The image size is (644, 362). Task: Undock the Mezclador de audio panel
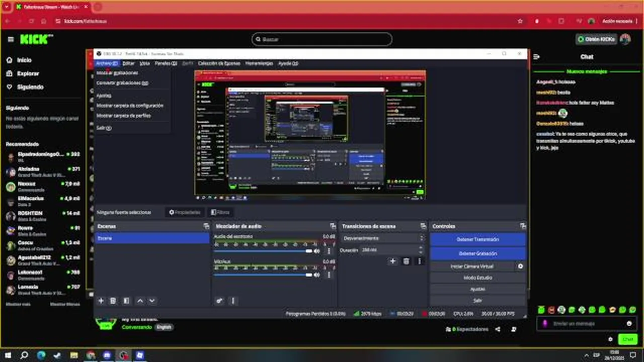point(333,226)
